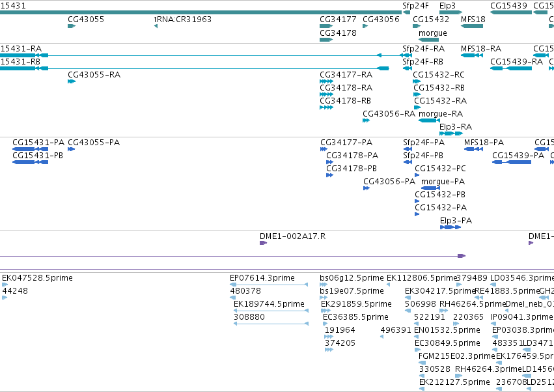This screenshot has height=392, width=554.
Task: Click EST EK212127.5prime
Action: [x=454, y=382]
